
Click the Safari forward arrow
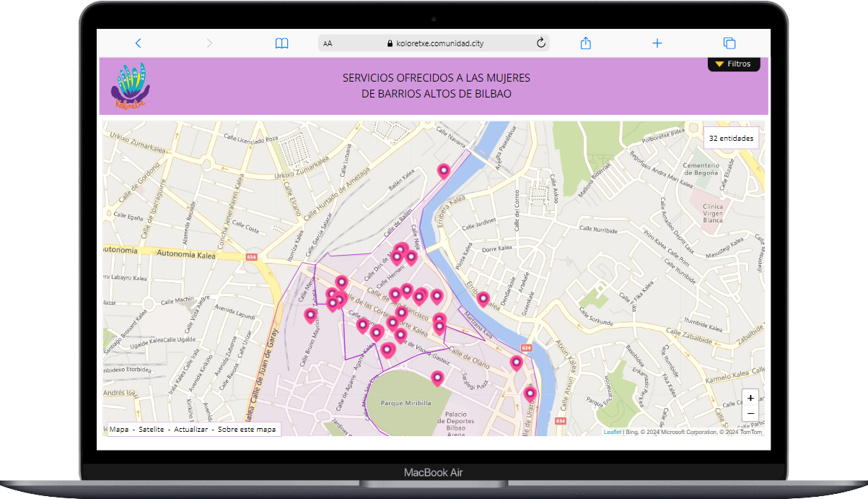pos(209,43)
